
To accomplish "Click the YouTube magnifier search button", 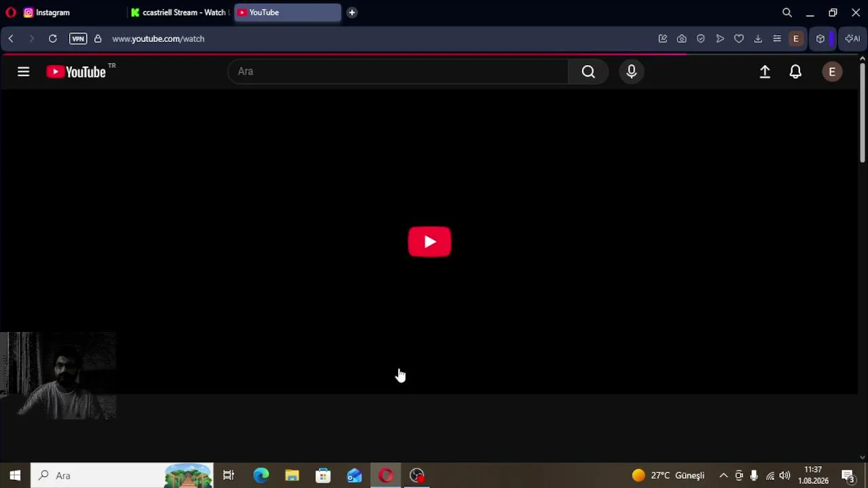I will 588,72.
